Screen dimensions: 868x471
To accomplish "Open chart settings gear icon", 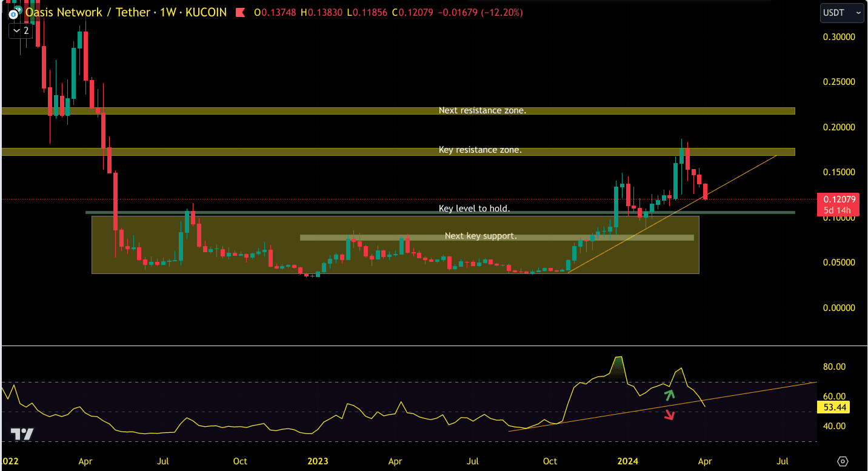I will 843,461.
